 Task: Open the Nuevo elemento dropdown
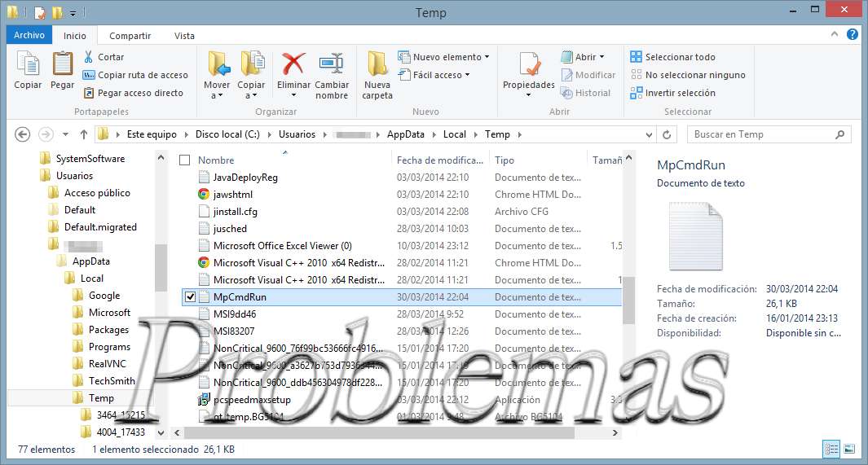click(443, 57)
